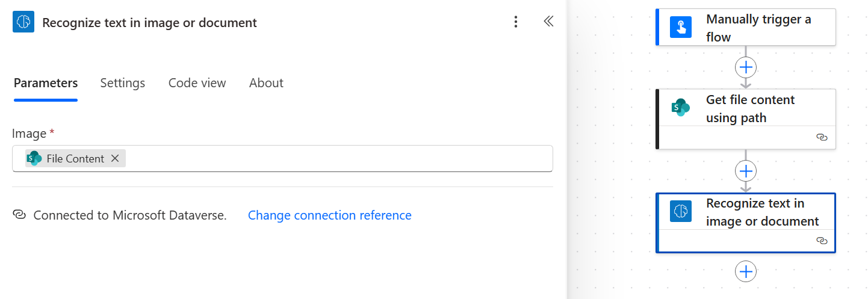
Task: Switch to the Settings tab
Action: [x=122, y=83]
